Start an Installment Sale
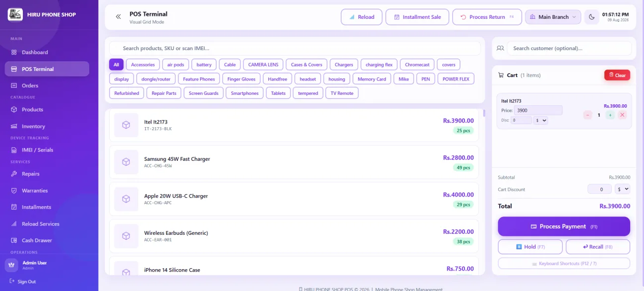Screen dimensions: 644x291 pos(417,17)
